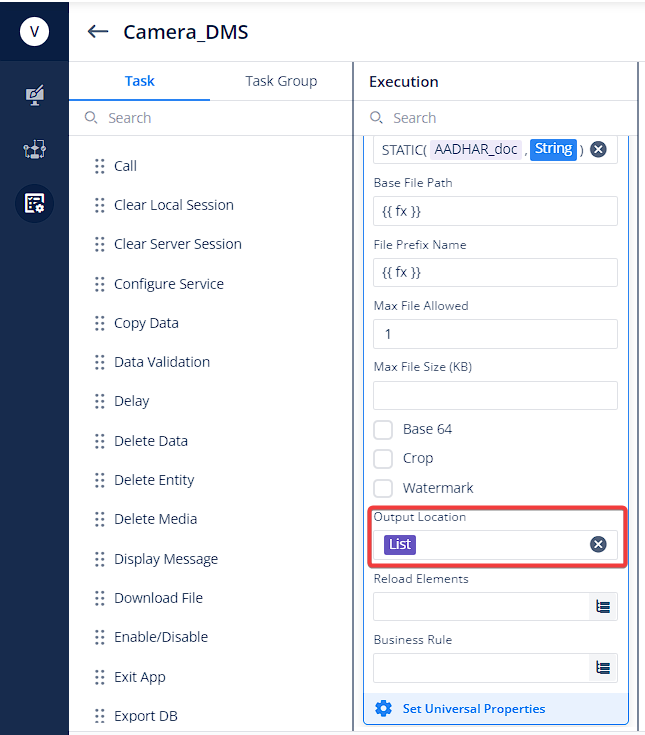
Task: Check the Watermark option
Action: 383,488
